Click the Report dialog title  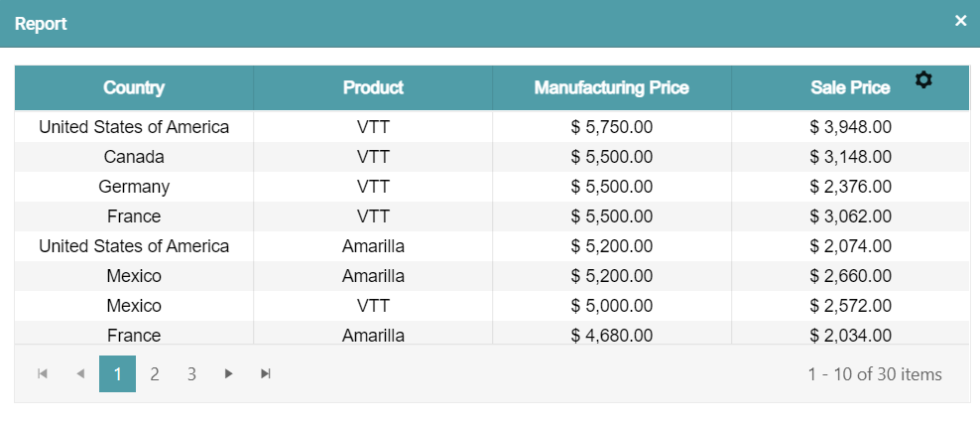click(x=41, y=24)
